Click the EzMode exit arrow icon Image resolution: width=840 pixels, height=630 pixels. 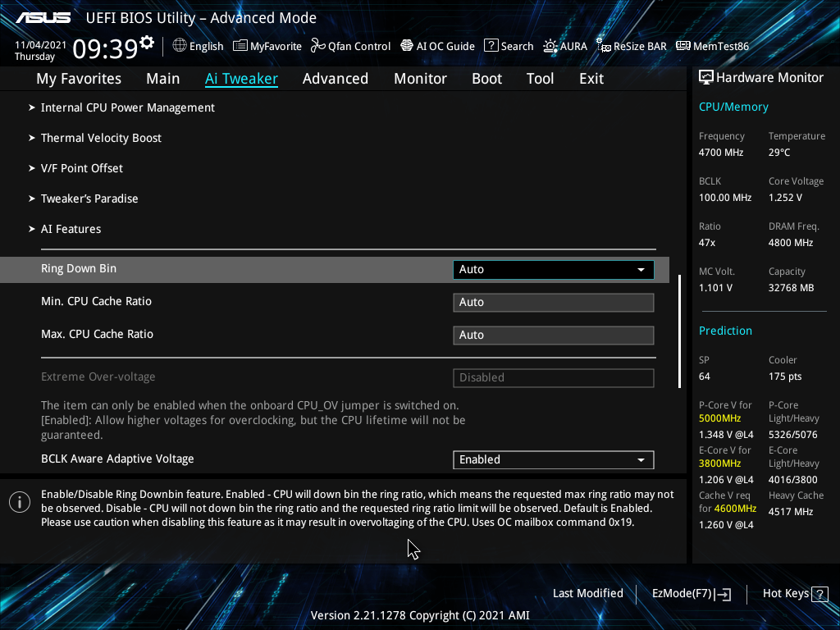click(723, 594)
